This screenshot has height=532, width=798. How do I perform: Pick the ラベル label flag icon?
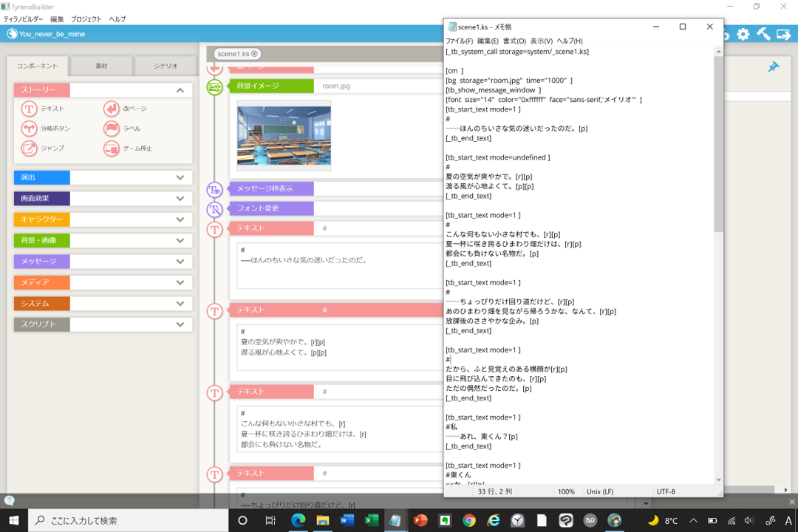tap(111, 129)
